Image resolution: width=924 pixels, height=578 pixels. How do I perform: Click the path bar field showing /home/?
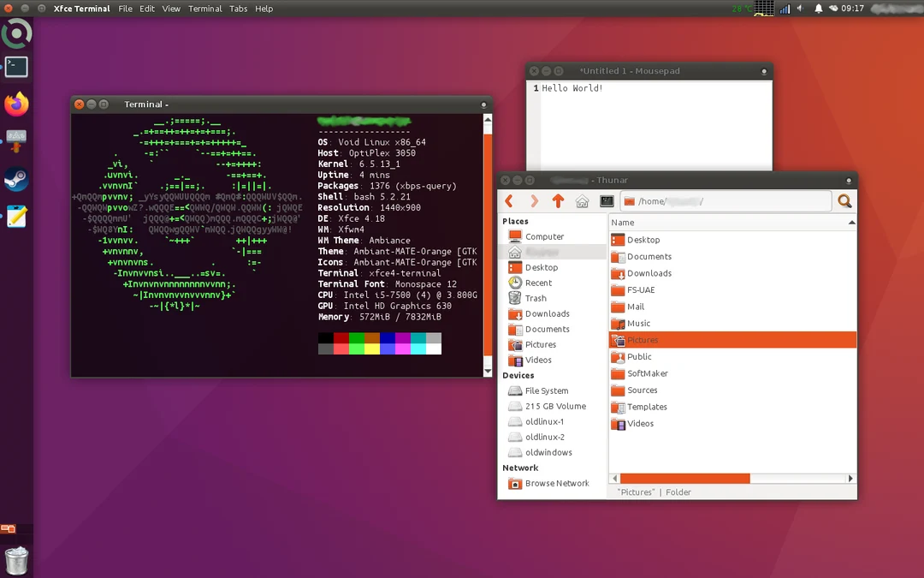pos(727,200)
